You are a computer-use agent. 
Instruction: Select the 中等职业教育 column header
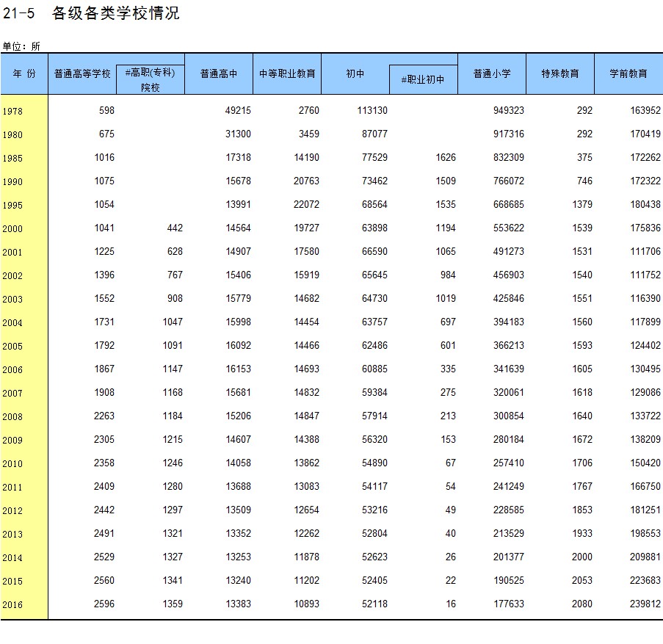287,73
